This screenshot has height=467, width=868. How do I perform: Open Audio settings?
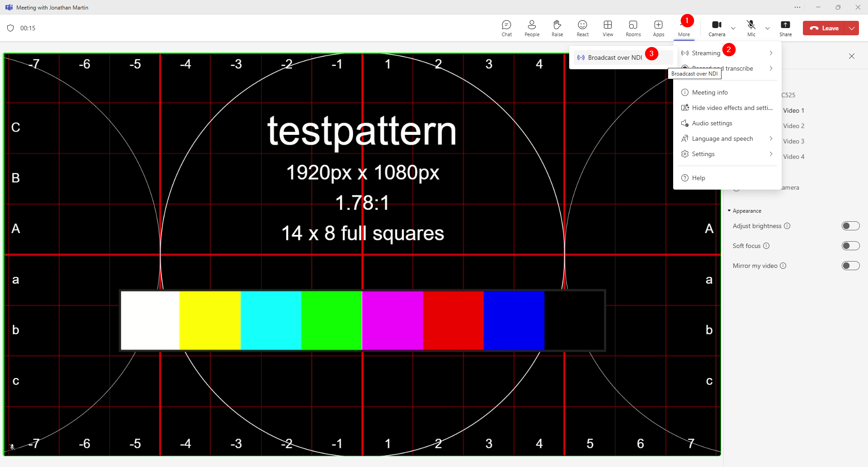[727, 123]
